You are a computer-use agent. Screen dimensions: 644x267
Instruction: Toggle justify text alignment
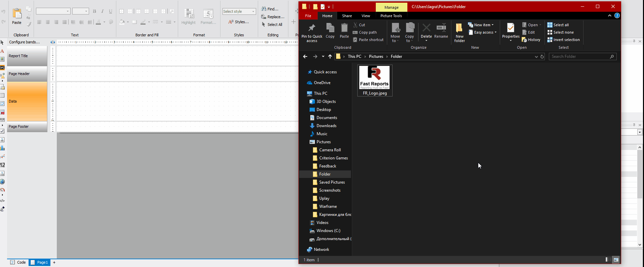pos(65,22)
